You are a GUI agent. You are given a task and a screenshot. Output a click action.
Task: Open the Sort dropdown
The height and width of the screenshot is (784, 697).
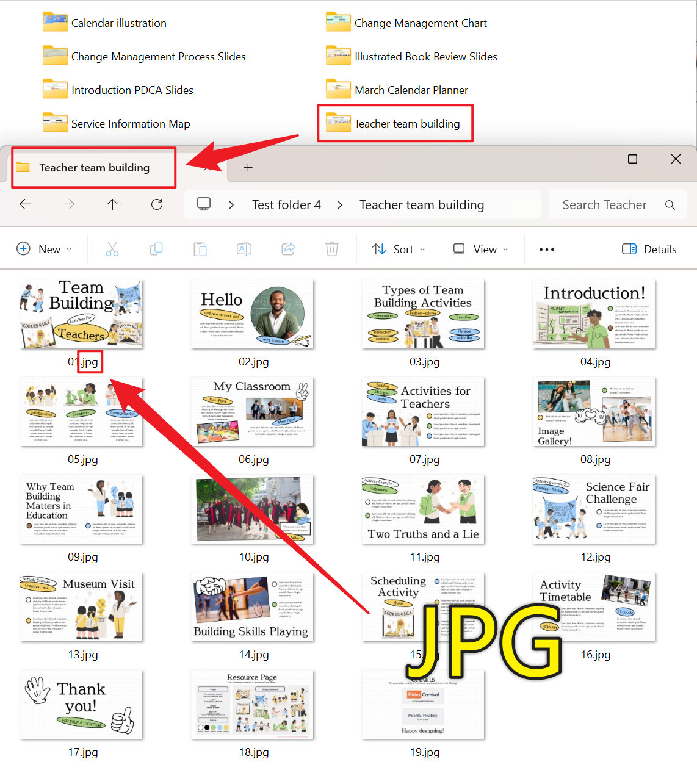(399, 249)
